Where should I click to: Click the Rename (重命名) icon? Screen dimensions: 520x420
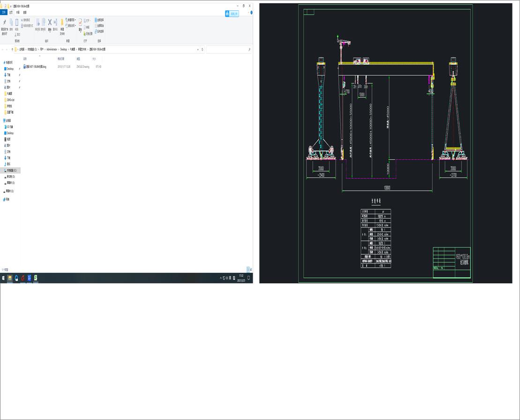[x=56, y=23]
